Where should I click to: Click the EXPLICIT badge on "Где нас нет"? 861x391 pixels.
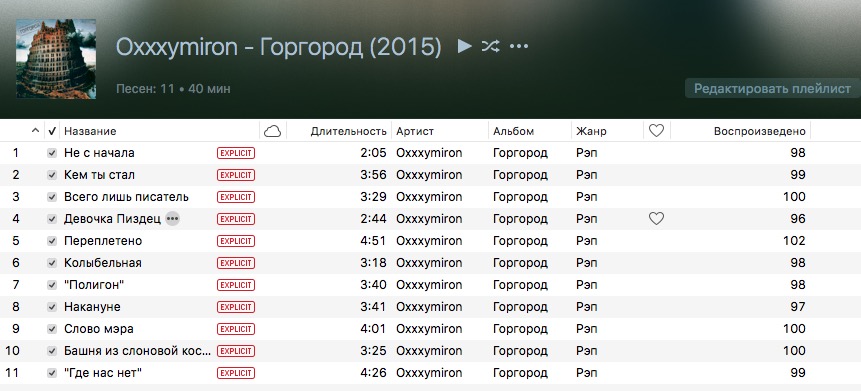[236, 373]
